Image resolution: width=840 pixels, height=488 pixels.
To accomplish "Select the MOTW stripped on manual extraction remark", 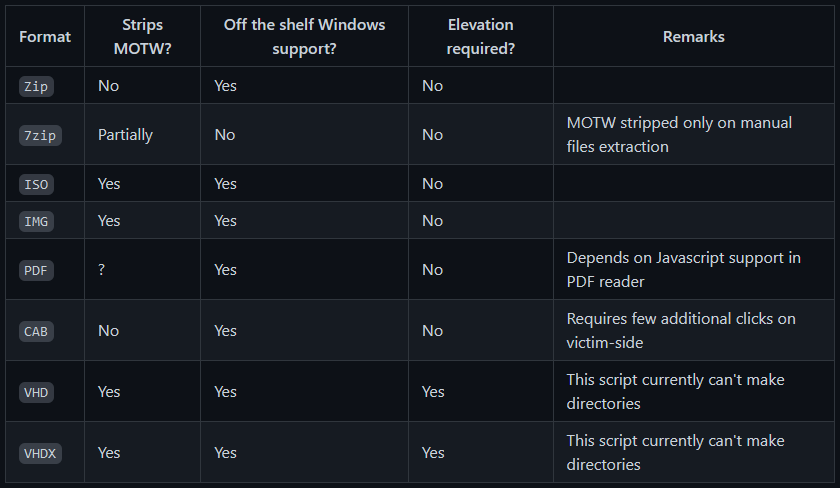I will (x=678, y=135).
